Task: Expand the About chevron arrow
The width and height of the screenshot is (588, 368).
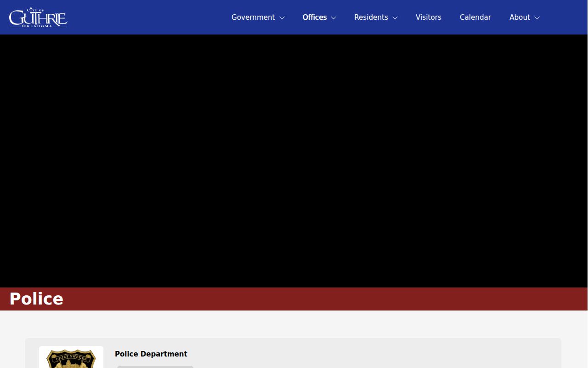Action: tap(537, 18)
